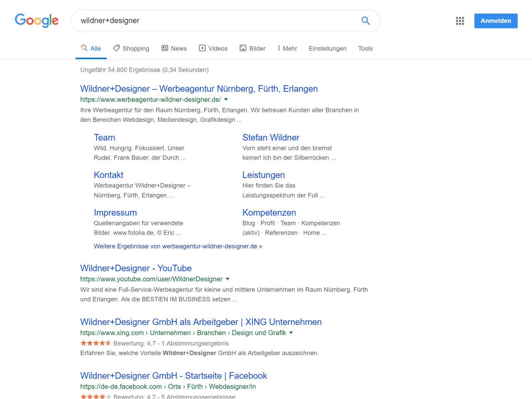Viewport: 532px width, 399px height.
Task: Click the Google logo
Action: (37, 21)
